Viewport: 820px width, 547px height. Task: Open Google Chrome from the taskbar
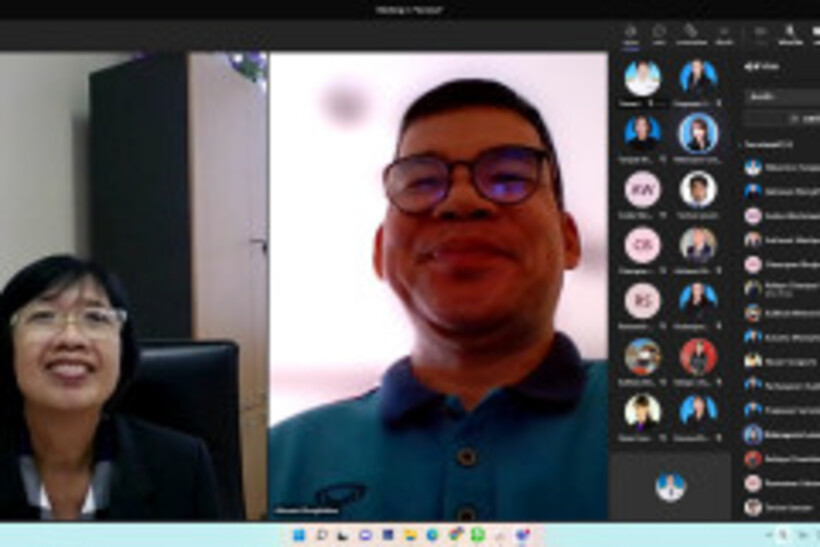pos(455,535)
